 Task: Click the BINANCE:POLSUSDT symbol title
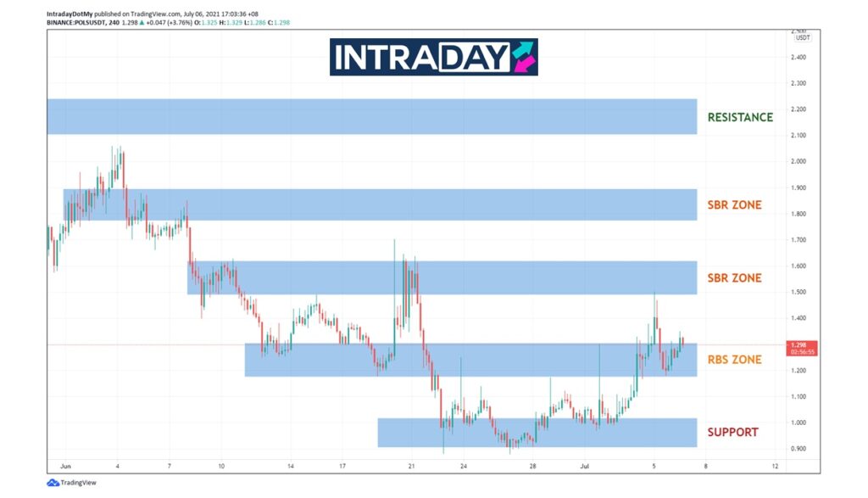[x=83, y=23]
